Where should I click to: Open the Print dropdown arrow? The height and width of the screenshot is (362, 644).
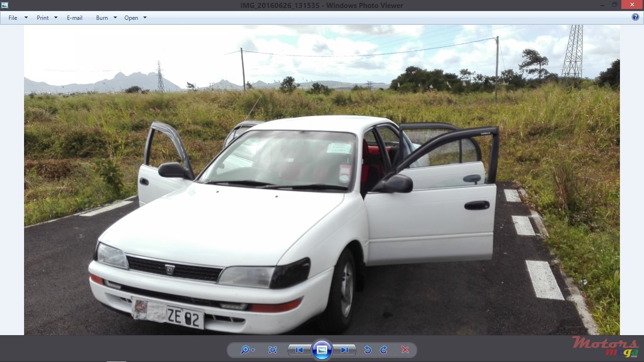[56, 17]
